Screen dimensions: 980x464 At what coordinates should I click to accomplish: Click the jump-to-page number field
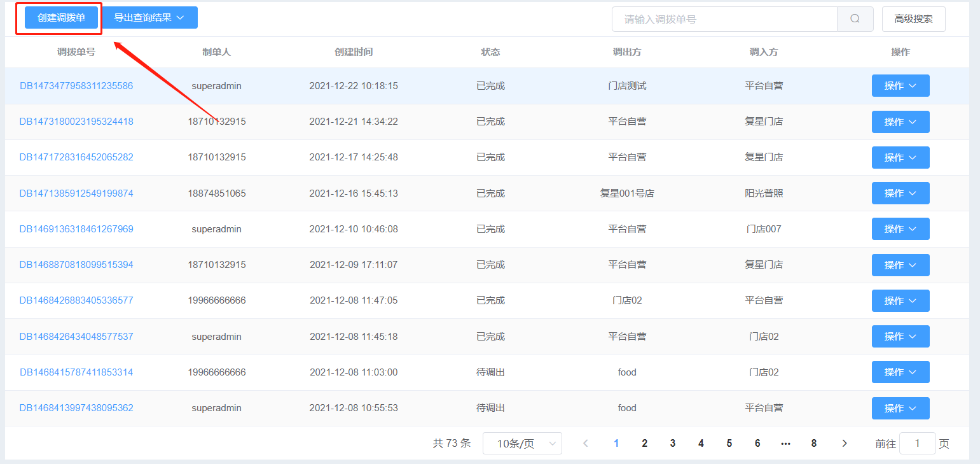[916, 444]
